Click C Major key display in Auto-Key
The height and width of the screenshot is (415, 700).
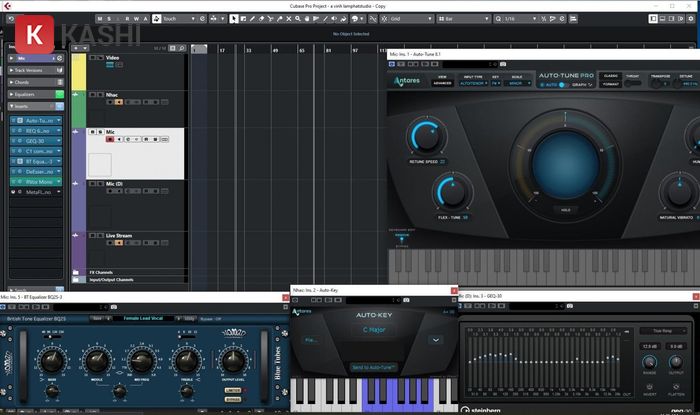(374, 330)
